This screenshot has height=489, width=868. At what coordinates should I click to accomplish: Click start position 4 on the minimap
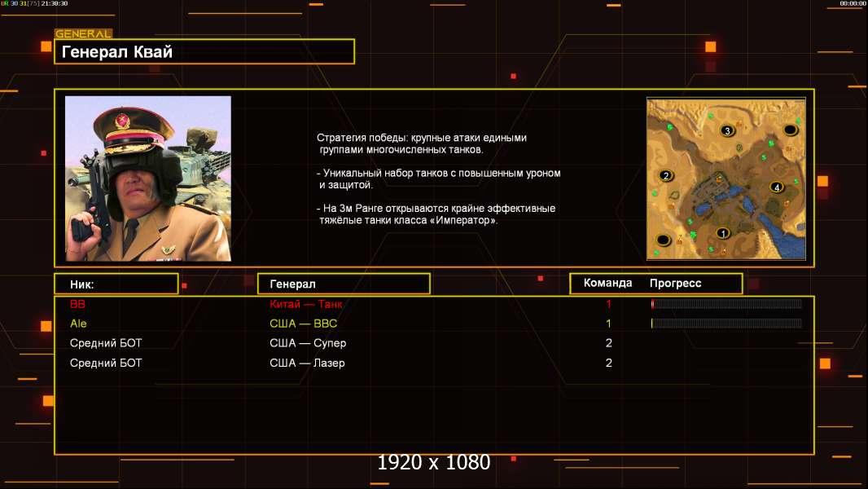point(777,187)
